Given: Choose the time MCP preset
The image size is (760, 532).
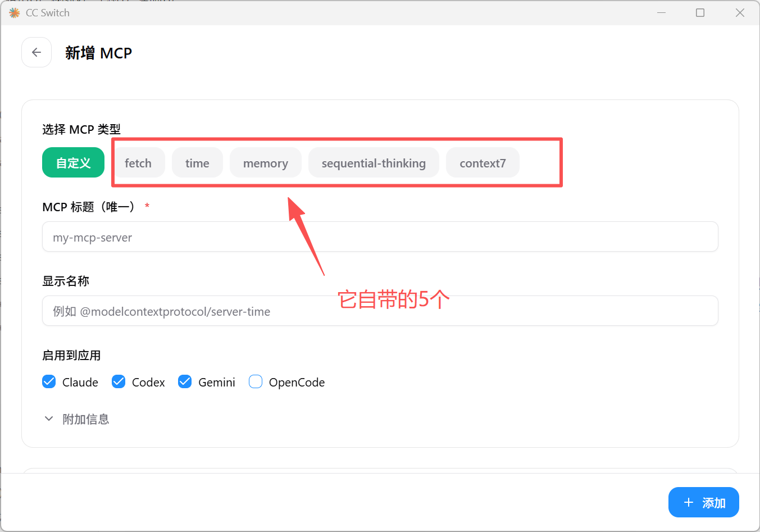Looking at the screenshot, I should pyautogui.click(x=197, y=162).
